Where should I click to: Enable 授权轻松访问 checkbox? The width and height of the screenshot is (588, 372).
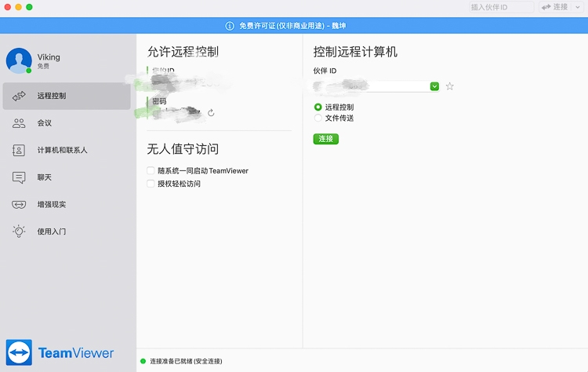151,184
